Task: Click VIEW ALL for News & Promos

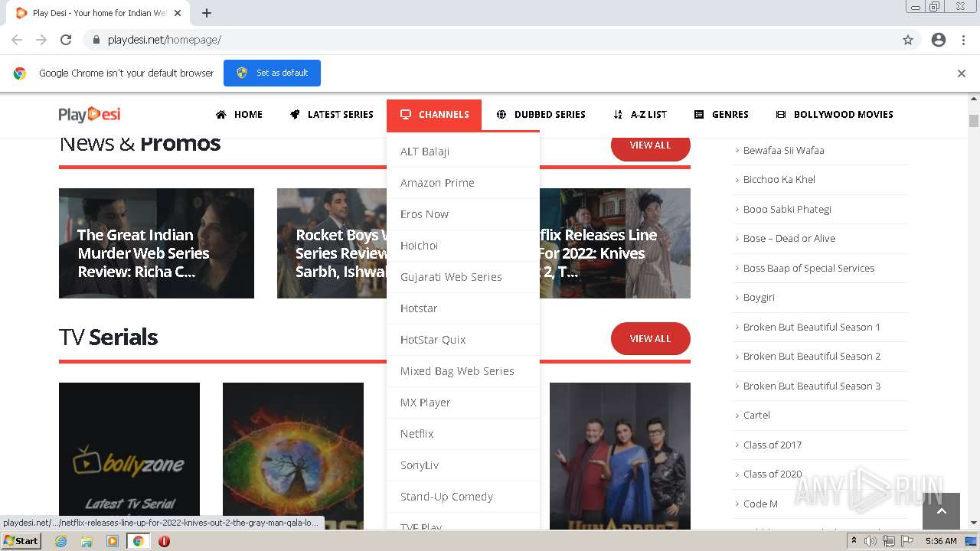Action: 650,145
